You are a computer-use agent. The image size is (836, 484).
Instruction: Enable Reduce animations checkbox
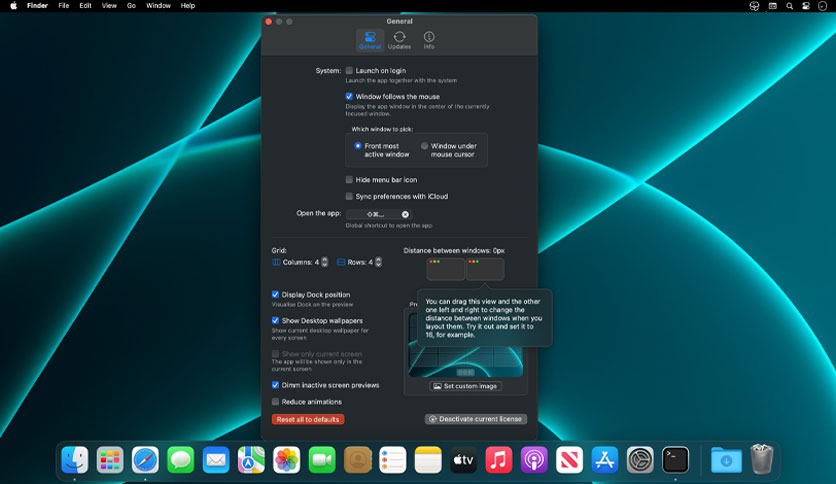pyautogui.click(x=275, y=401)
